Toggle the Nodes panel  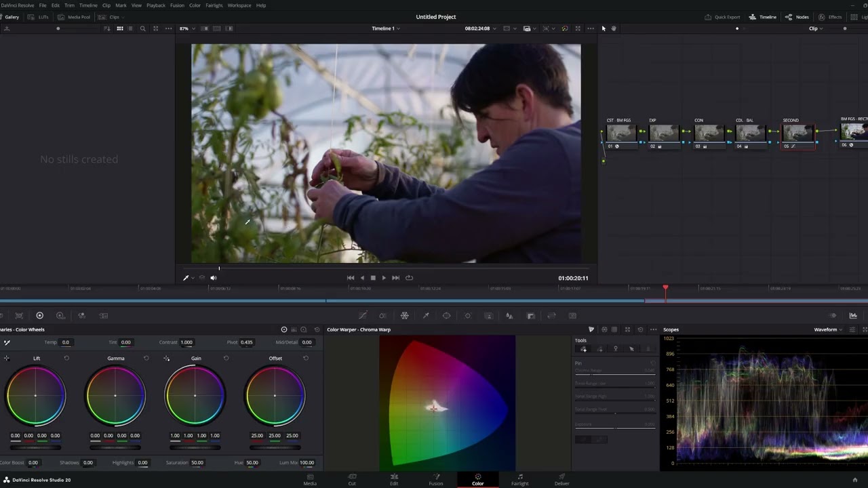pyautogui.click(x=797, y=17)
